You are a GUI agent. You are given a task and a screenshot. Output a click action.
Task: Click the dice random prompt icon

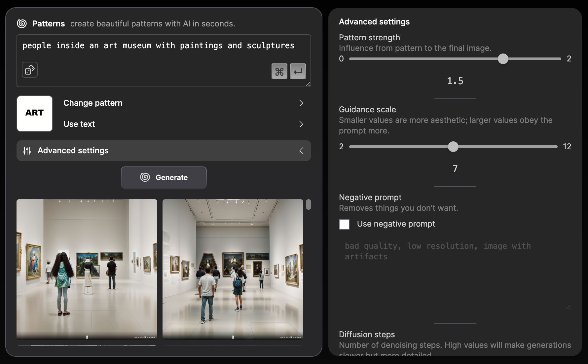coord(30,70)
